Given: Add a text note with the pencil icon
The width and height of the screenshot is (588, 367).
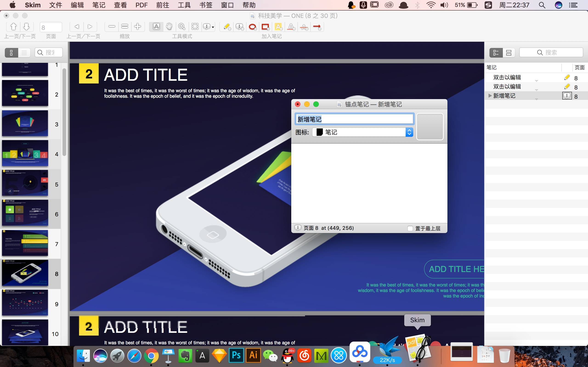Looking at the screenshot, I should tap(227, 27).
